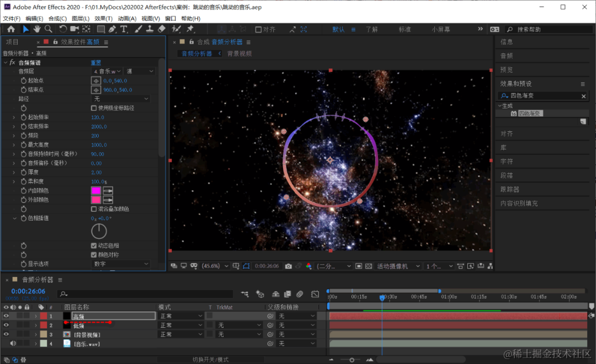
Task: Open the 效果(T) menu
Action: click(103, 18)
